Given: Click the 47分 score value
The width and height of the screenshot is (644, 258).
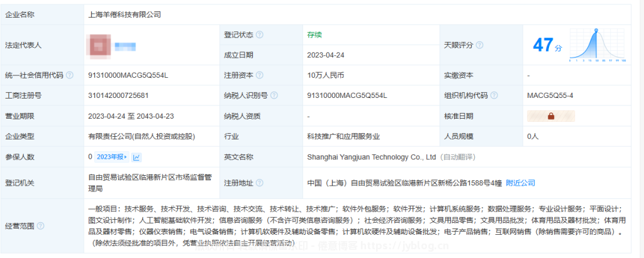Looking at the screenshot, I should (x=543, y=45).
